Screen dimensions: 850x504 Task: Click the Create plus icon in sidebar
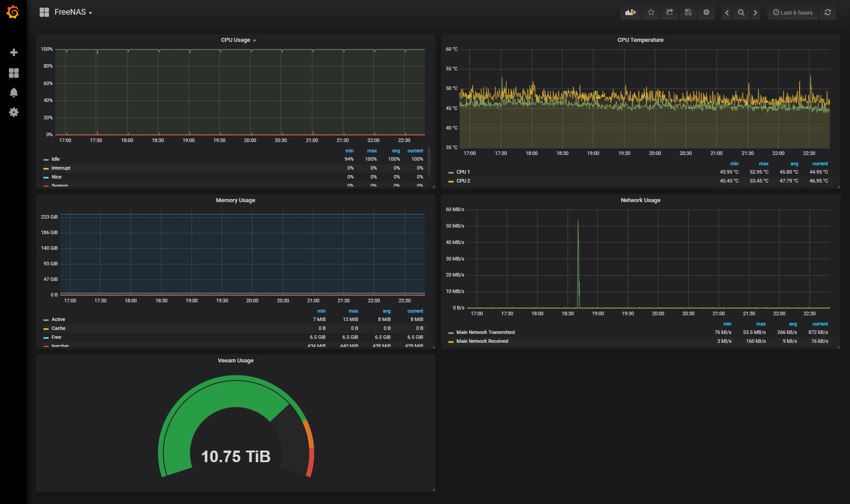tap(14, 53)
